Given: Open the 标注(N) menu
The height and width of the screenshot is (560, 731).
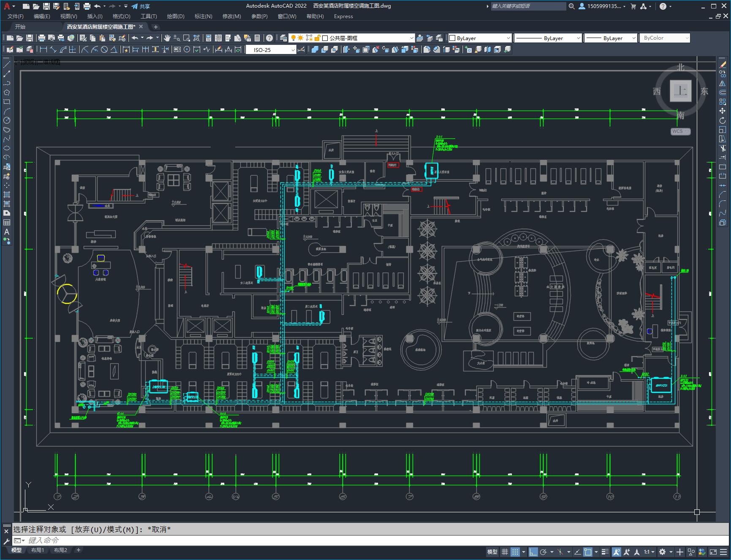Looking at the screenshot, I should (203, 16).
